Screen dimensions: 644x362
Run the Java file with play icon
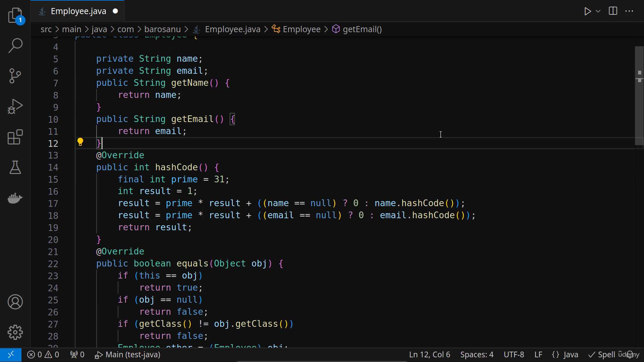587,11
